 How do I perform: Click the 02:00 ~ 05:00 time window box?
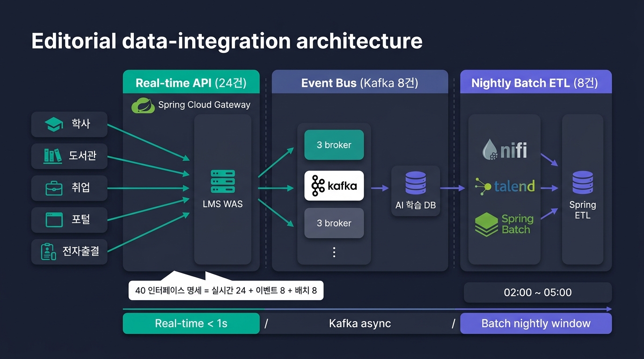(x=538, y=293)
